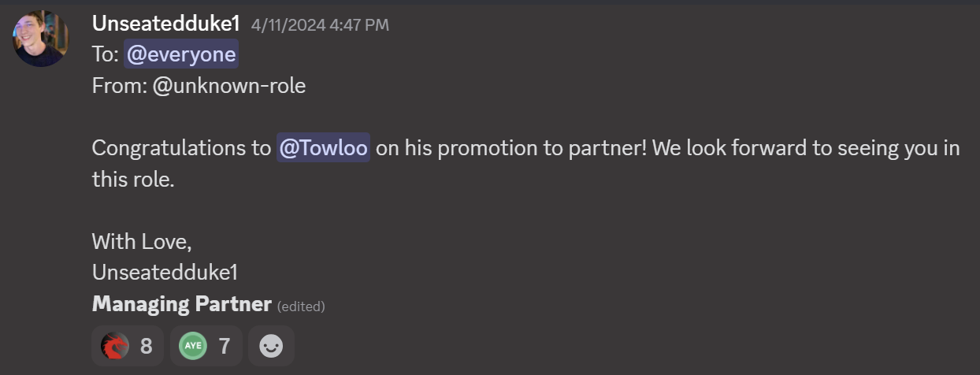
Task: Click the green AYE emoji reaction icon
Action: [193, 346]
